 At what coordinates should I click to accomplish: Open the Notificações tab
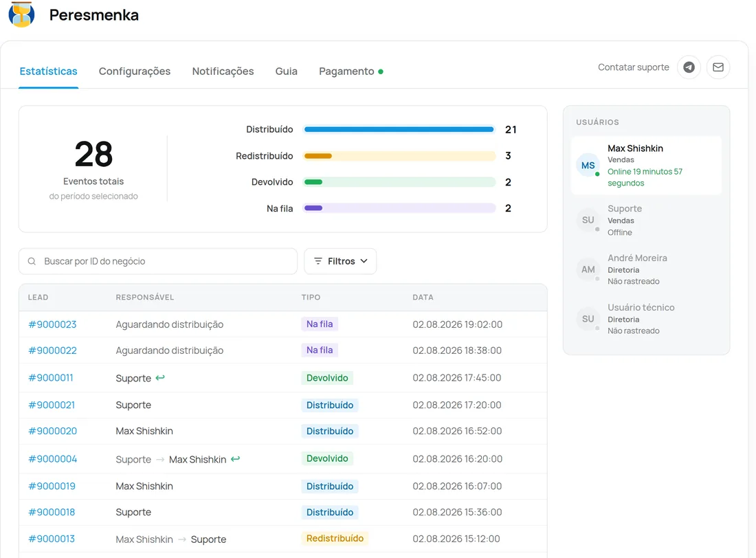click(x=223, y=71)
